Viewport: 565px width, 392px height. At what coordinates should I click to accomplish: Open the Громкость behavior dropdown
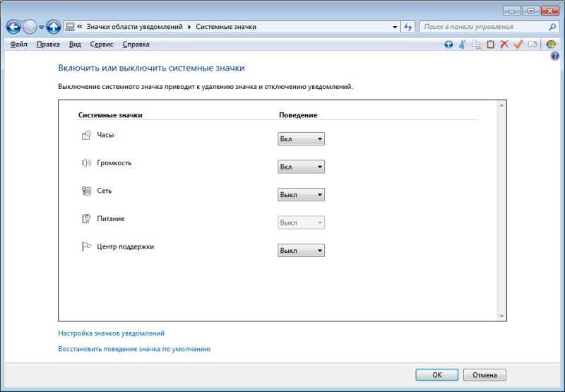tap(301, 167)
